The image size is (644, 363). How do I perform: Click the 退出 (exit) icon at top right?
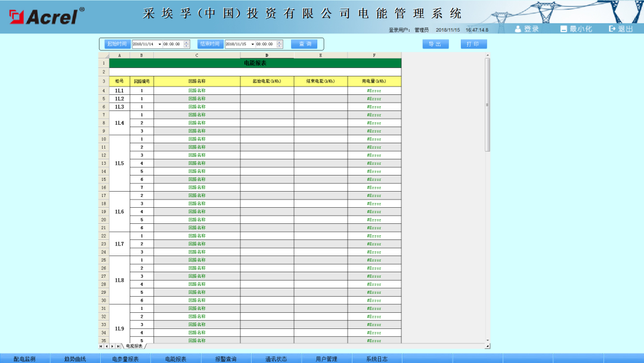pyautogui.click(x=613, y=28)
